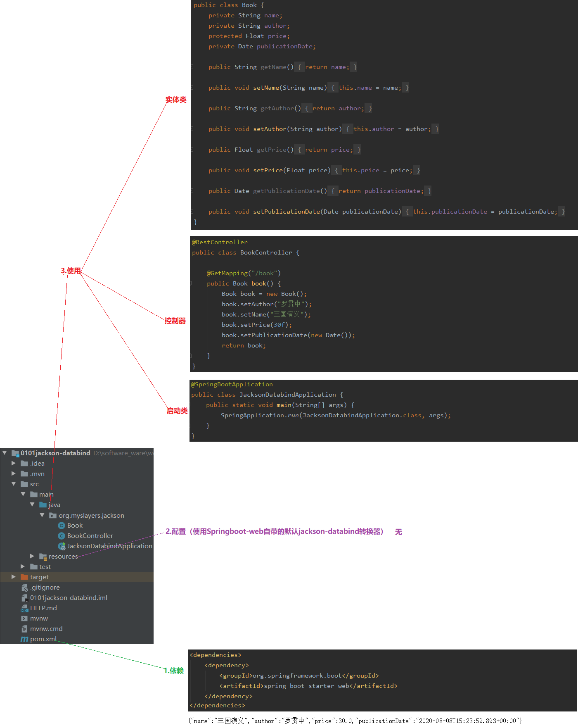Click the mvnw script file icon
The image size is (578, 728).
pyautogui.click(x=24, y=619)
